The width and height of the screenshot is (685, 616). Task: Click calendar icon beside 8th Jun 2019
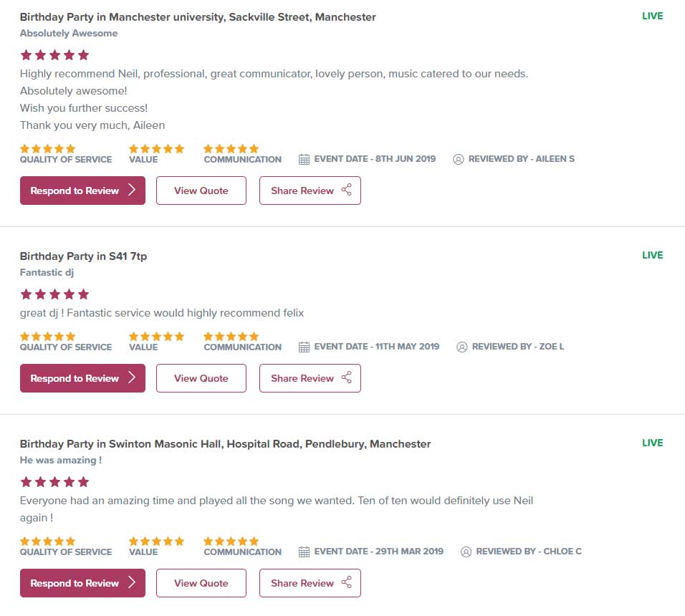(304, 159)
